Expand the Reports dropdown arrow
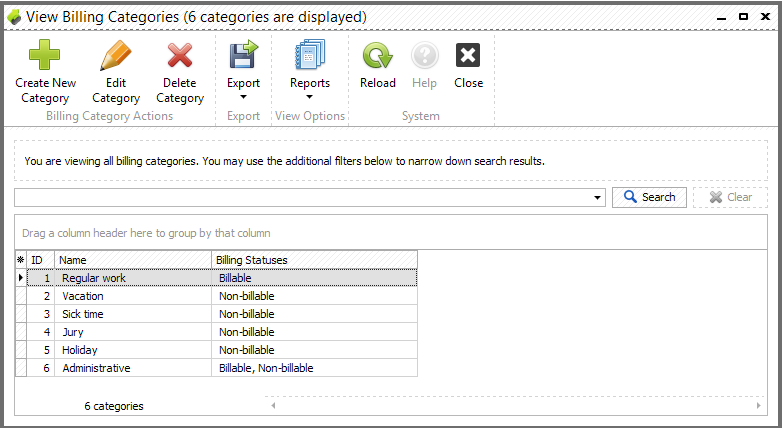 click(309, 97)
